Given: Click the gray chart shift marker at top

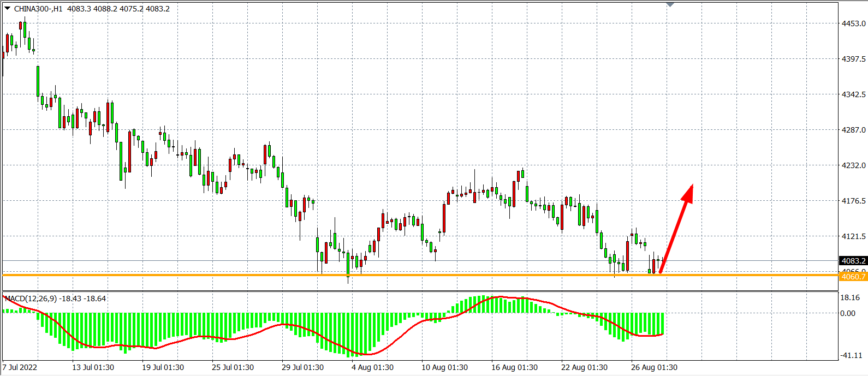Looking at the screenshot, I should point(670,5).
